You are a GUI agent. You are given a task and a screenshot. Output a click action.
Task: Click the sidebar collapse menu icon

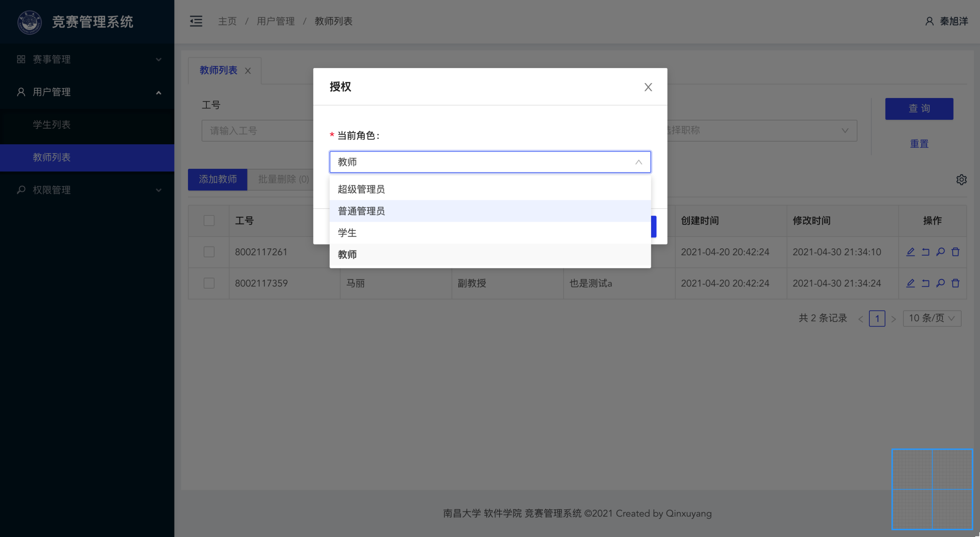196,21
